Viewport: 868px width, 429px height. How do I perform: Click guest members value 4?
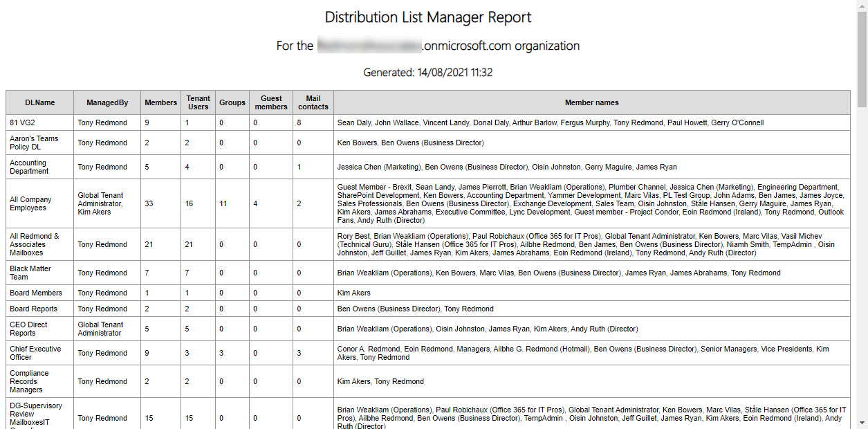[255, 203]
